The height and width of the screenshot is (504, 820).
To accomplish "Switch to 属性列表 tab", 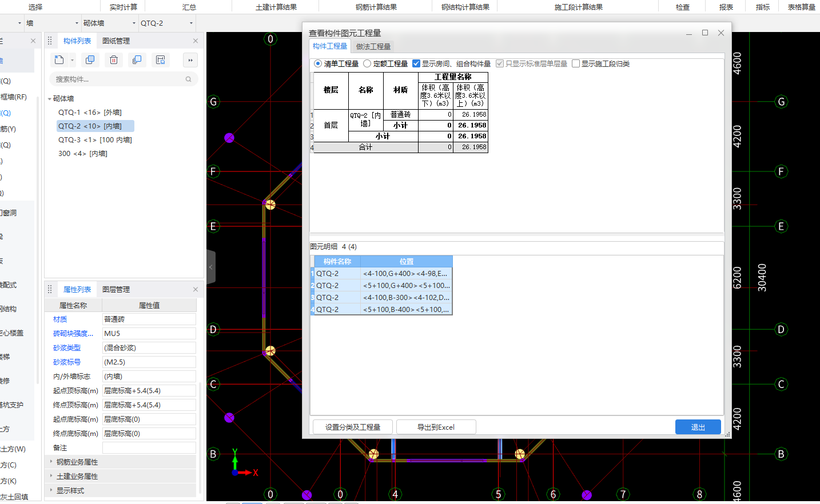I will click(77, 289).
